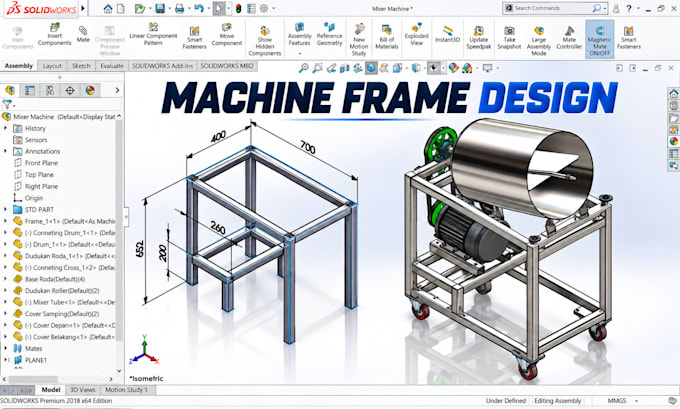Viewport: 680px width, 409px height.
Task: Toggle Large Assembly Mode
Action: 539,41
